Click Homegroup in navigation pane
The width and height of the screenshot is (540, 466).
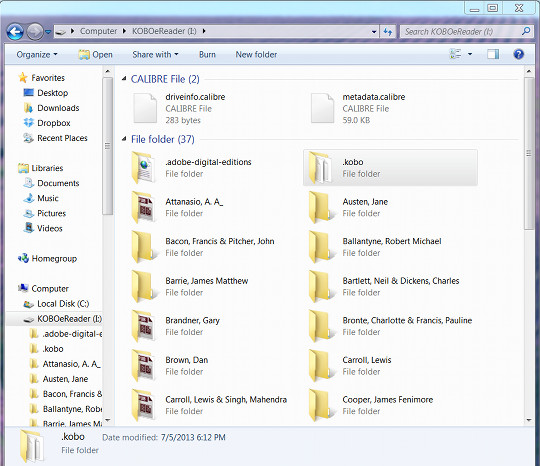pyautogui.click(x=54, y=259)
